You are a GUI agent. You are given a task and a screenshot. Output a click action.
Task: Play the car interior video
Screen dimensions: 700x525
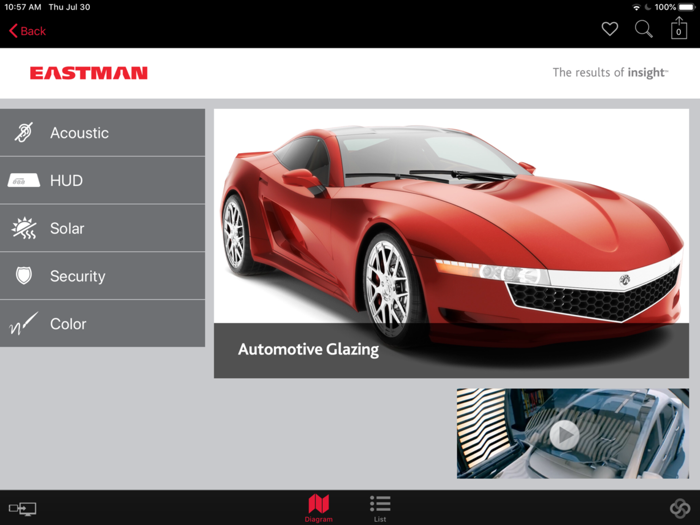(564, 434)
